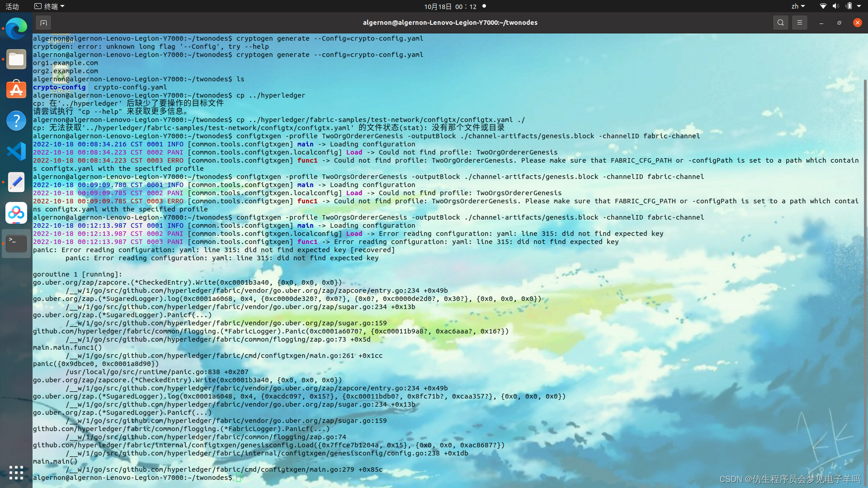
Task: Click the terminal command prompt cursor
Action: [x=238, y=478]
